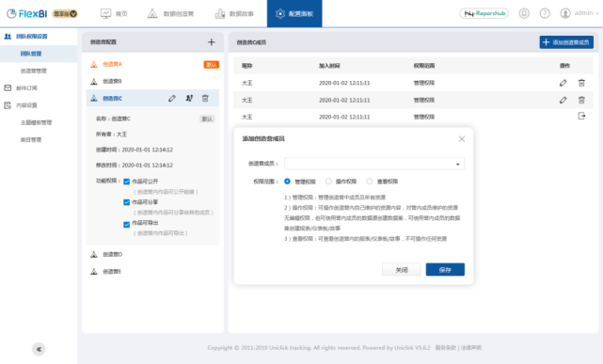
Task: Open the 创造营成员 dropdown field
Action: 374,164
